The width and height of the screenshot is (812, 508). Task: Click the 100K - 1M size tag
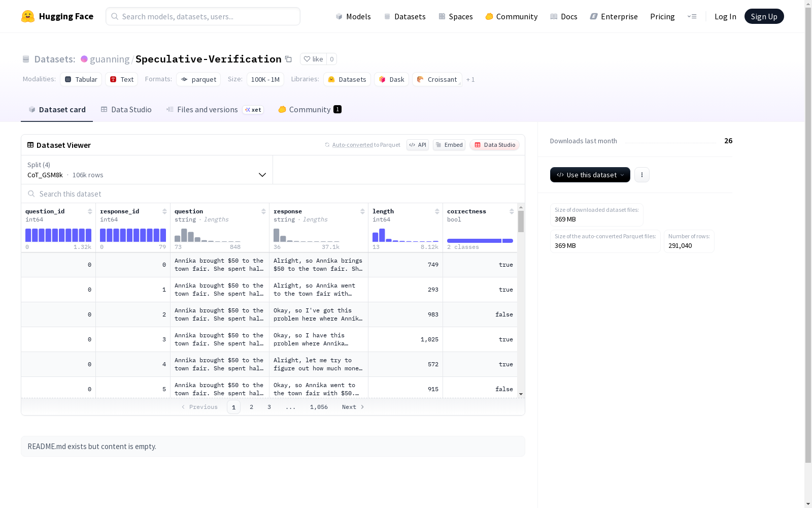tap(265, 79)
